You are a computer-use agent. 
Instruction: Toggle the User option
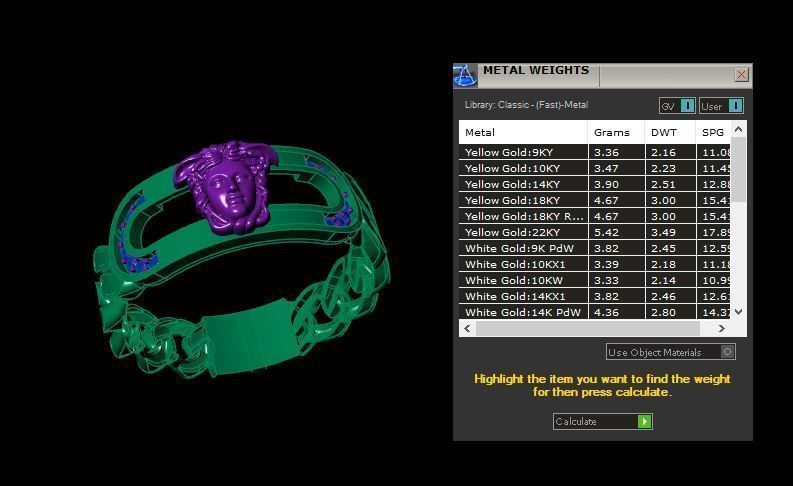click(x=721, y=106)
